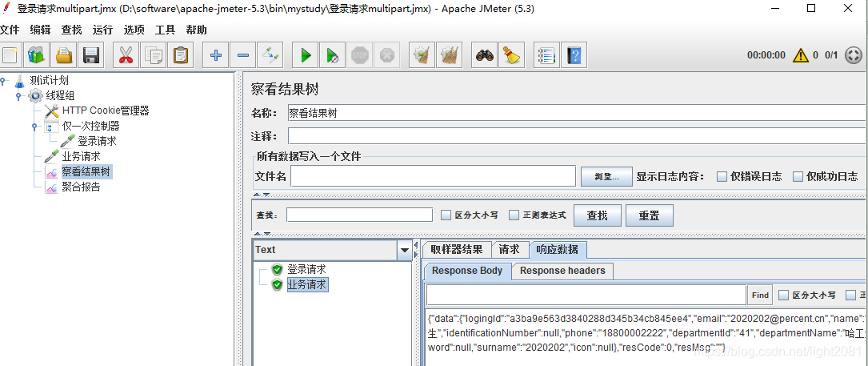The width and height of the screenshot is (868, 366).
Task: Open the Help book icon
Action: 574,55
